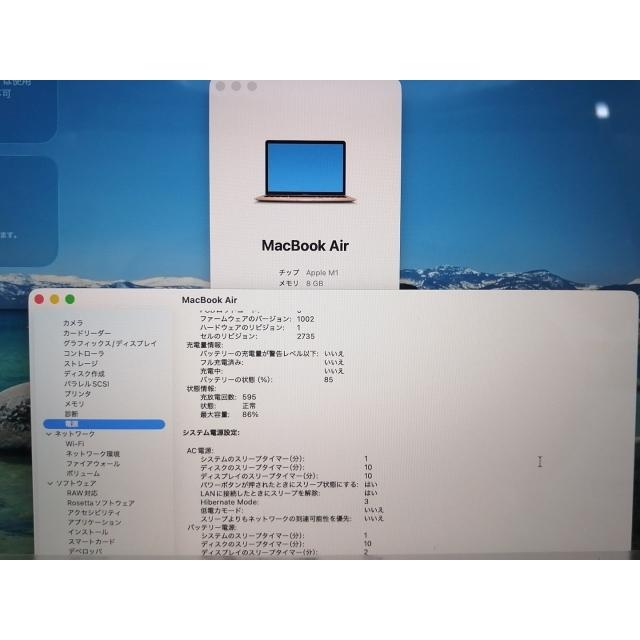640x640 pixels.
Task: Click AC ディスクのスリープタイマー row
Action: coord(286,467)
